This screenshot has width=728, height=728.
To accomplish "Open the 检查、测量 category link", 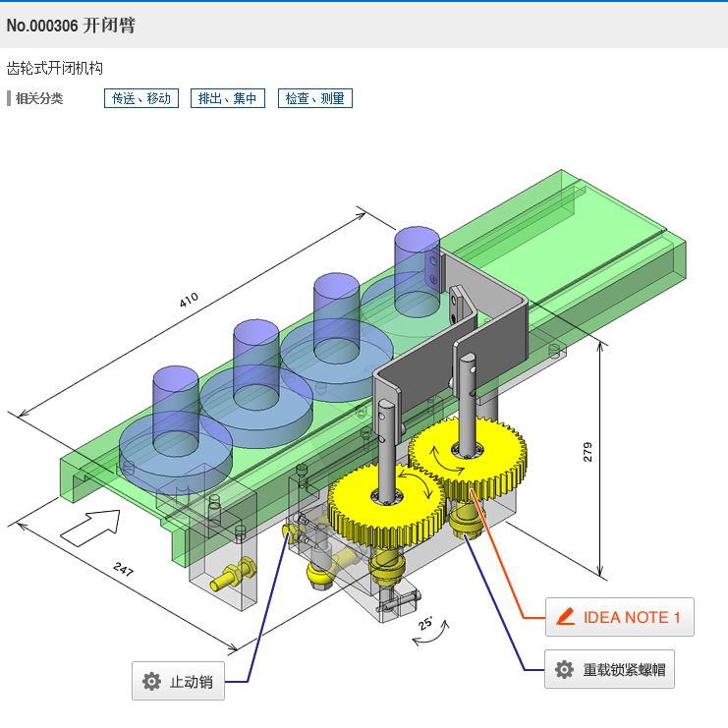I will click(x=315, y=98).
